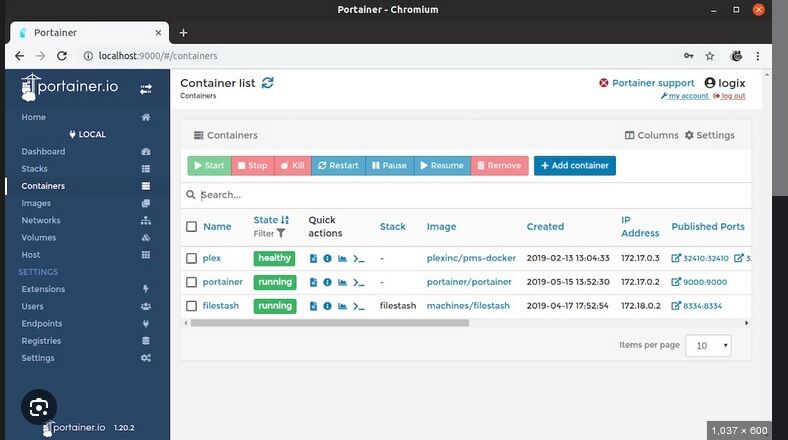This screenshot has height=440, width=788.
Task: Refresh the container list with refresh icon
Action: tap(267, 83)
